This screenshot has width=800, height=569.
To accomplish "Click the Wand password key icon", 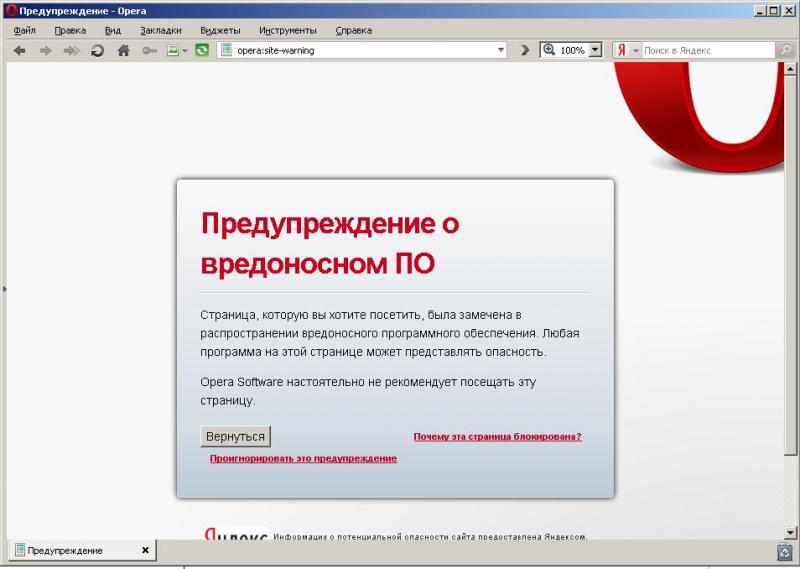I will pos(149,51).
